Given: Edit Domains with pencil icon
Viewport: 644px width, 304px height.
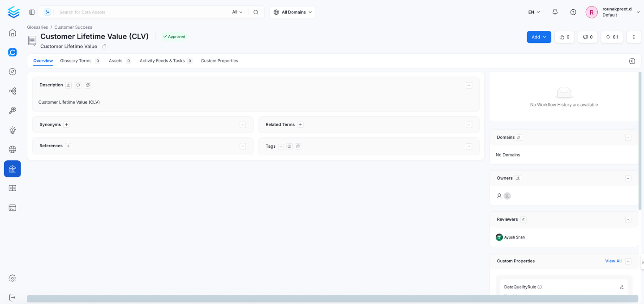Looking at the screenshot, I should coord(519,137).
